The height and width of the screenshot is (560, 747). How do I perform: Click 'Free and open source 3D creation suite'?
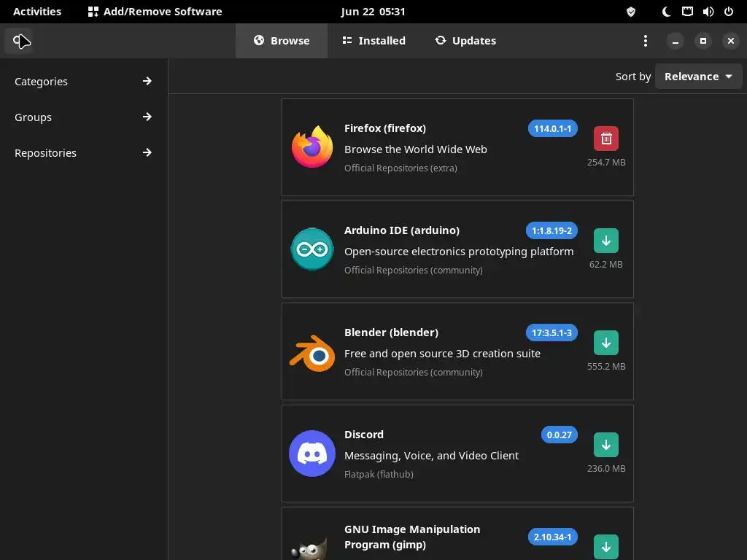point(442,354)
